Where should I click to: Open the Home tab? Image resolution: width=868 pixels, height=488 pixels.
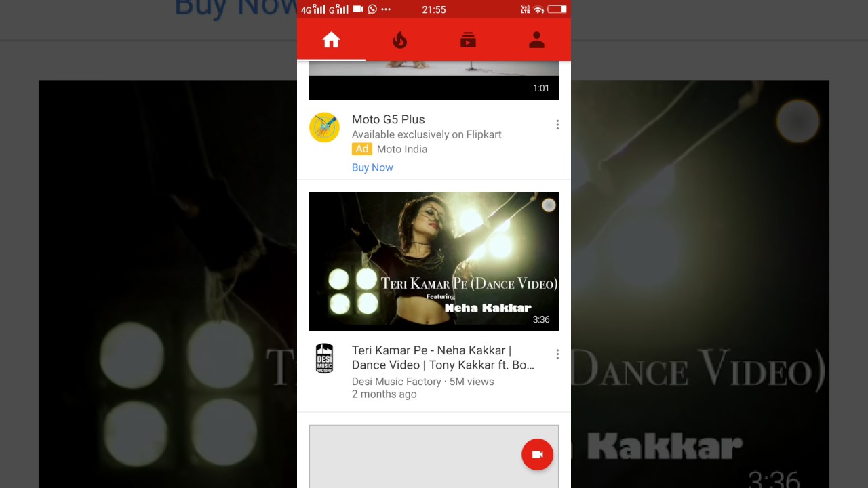[x=331, y=41]
